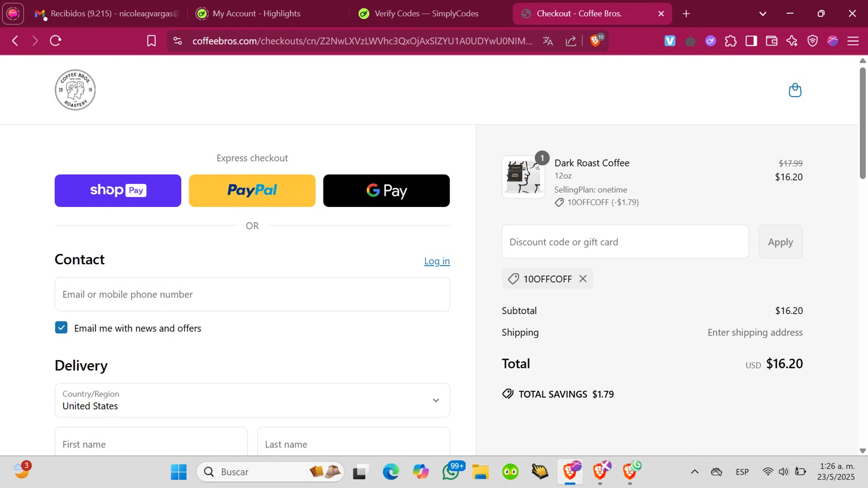Image resolution: width=868 pixels, height=488 pixels.
Task: Open the site settings icon in the address bar
Action: 178,41
